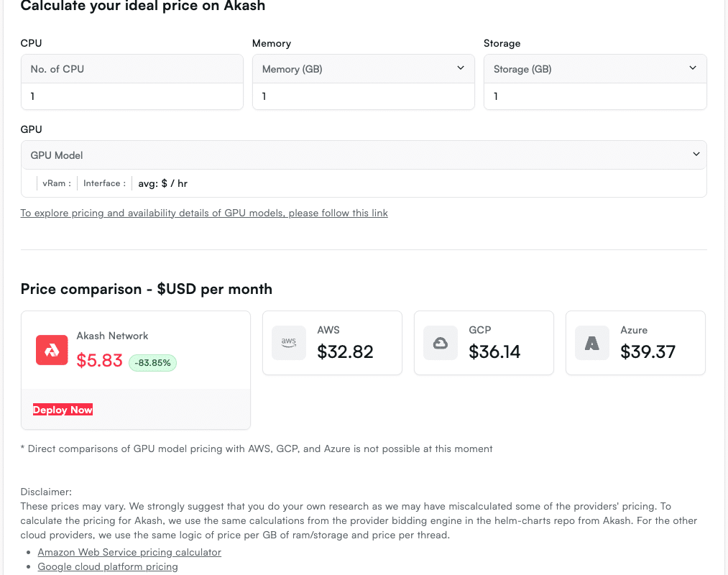
Task: Click the memory value input showing 1
Action: pyautogui.click(x=363, y=96)
